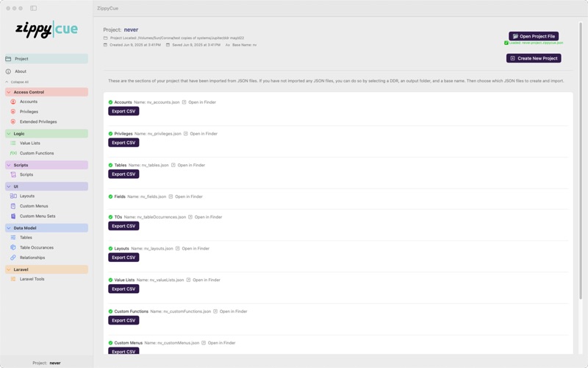Click the green check icon beside TOs
588x368 pixels.
[x=111, y=217]
